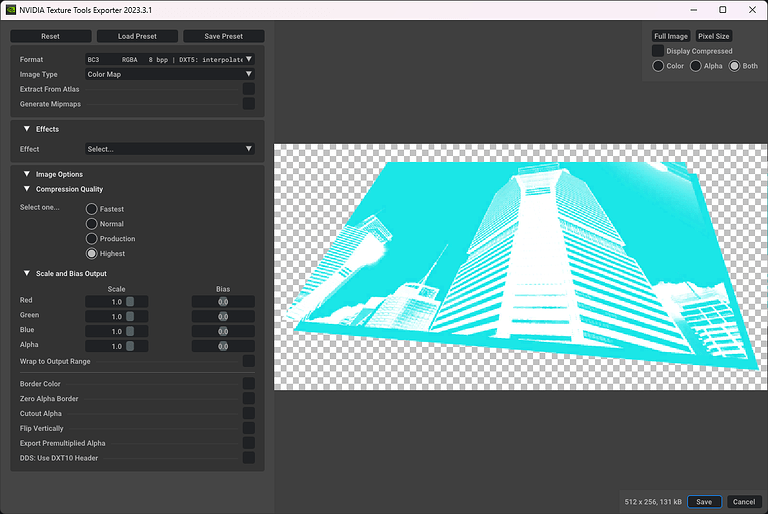Open the Effect select dropdown
Screen dimensions: 768x514
(169, 149)
